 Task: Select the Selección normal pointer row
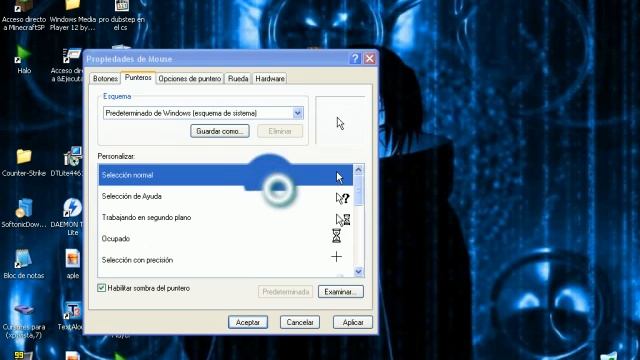[225, 175]
